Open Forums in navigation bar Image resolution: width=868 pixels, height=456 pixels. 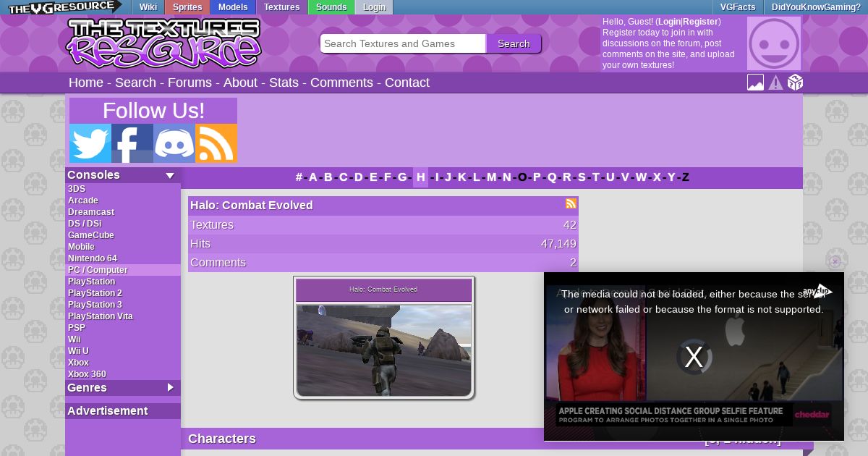click(x=190, y=83)
